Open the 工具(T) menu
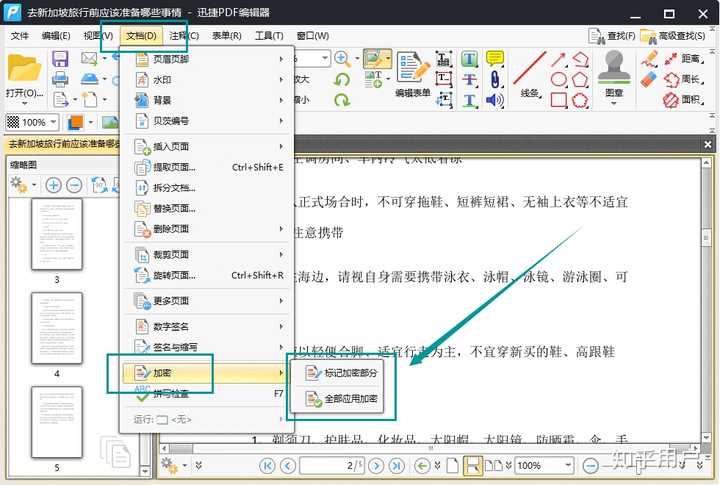 point(269,36)
